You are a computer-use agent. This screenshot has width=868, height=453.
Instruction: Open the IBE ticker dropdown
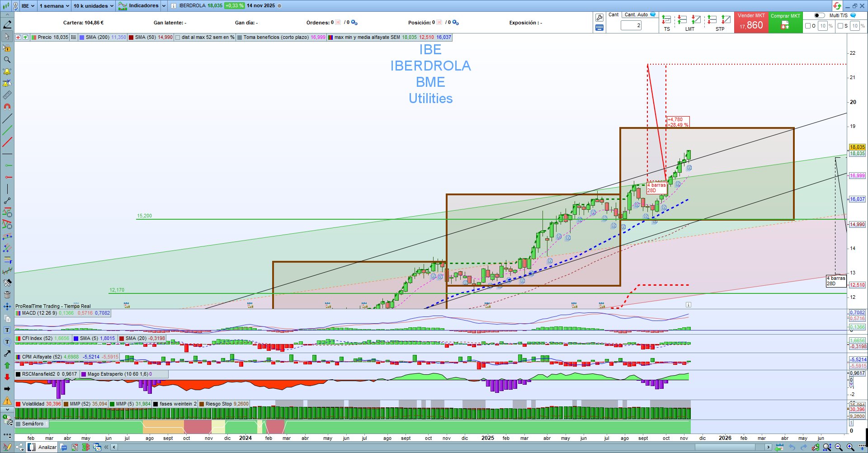coord(28,6)
